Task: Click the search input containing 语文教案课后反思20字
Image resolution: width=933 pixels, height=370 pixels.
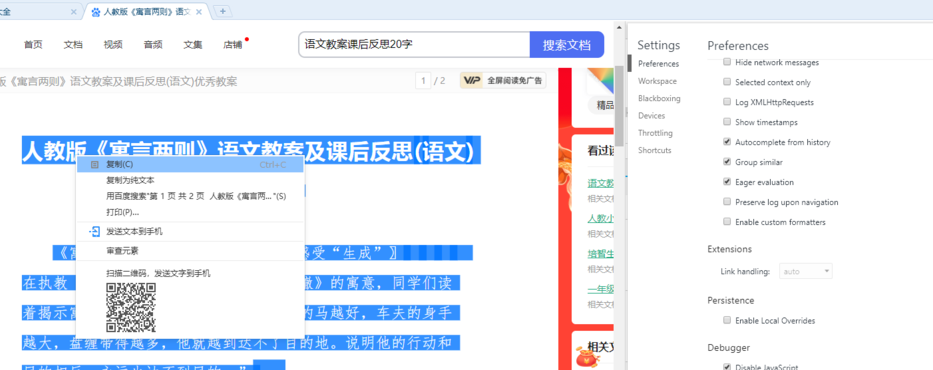Action: pyautogui.click(x=414, y=45)
